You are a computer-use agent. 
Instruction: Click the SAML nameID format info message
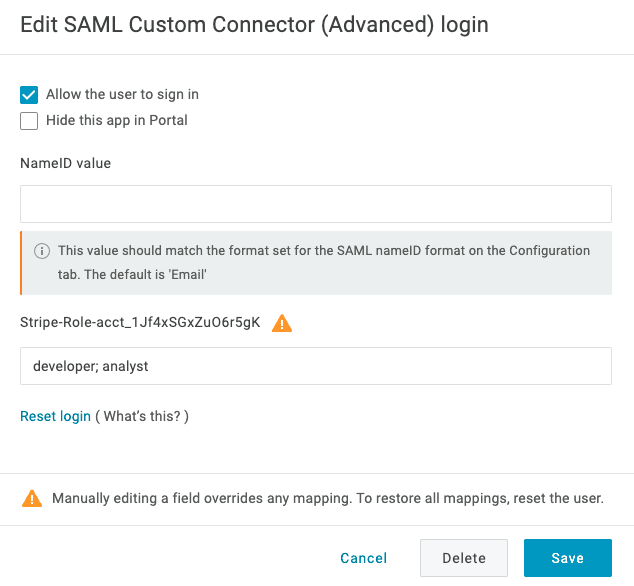click(316, 263)
